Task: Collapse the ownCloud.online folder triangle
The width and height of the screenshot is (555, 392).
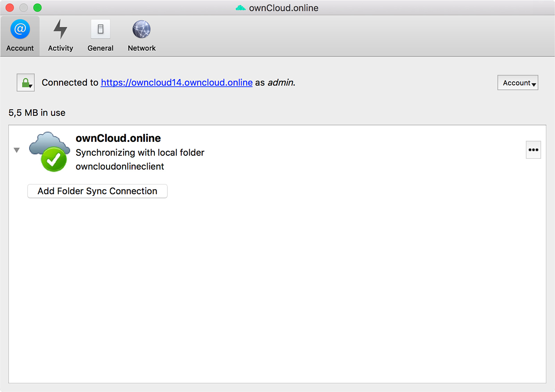Action: pos(17,150)
